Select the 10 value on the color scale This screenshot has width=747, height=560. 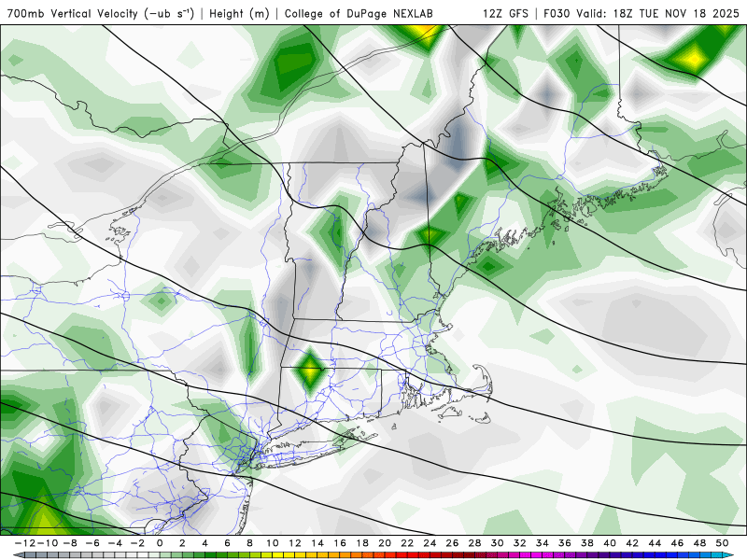coord(273,543)
